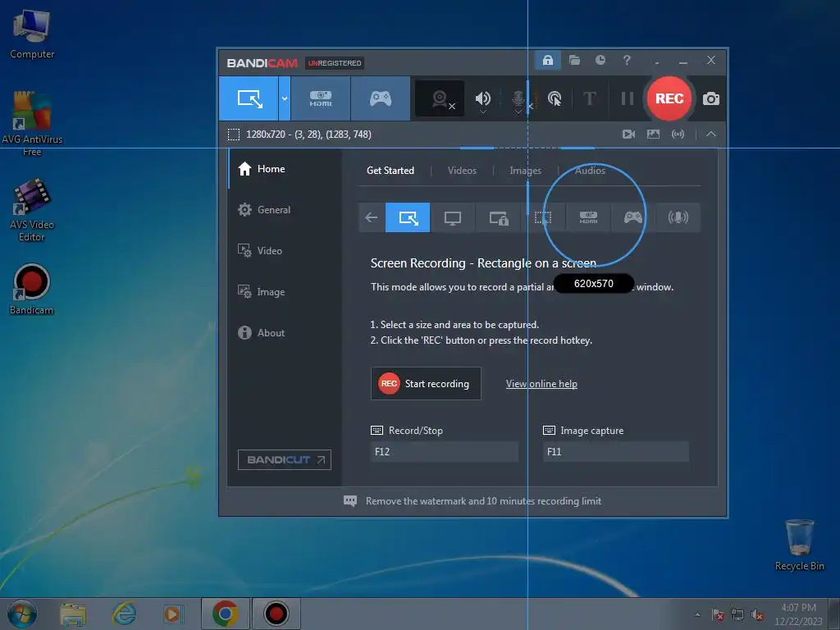Screen dimensions: 840x630
Task: Click the big red REC button
Action: [x=669, y=98]
